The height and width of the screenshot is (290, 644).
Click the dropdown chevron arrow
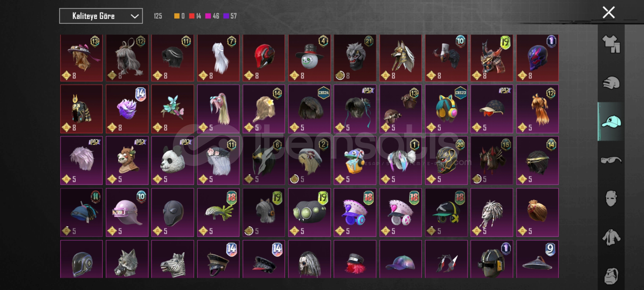pyautogui.click(x=134, y=16)
